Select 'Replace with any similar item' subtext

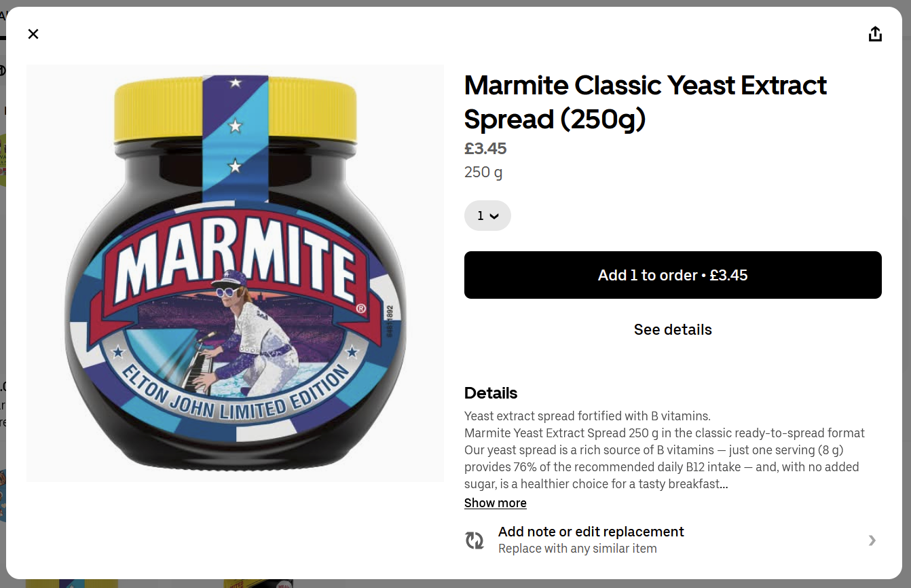[577, 549]
